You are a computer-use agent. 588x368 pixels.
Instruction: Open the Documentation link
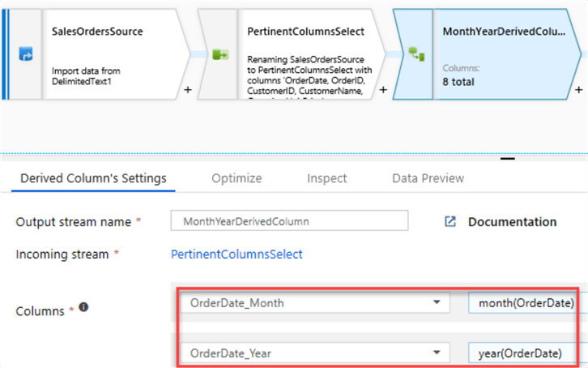(x=512, y=221)
